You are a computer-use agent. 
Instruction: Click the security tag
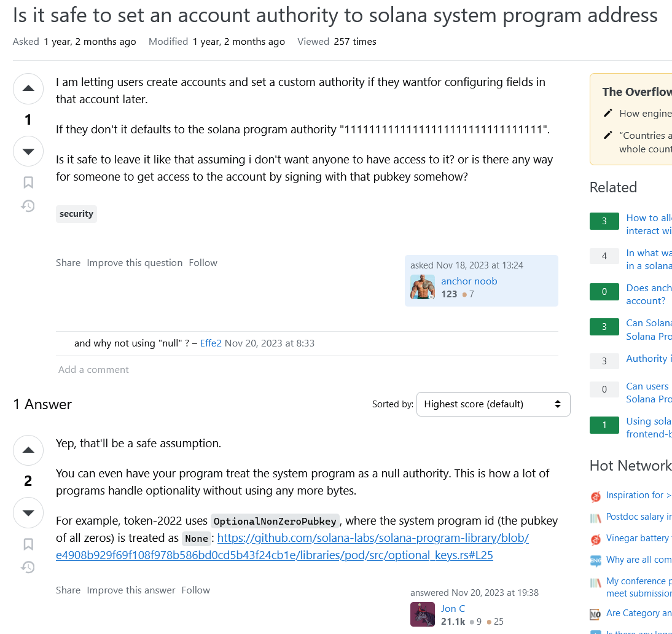click(x=76, y=214)
